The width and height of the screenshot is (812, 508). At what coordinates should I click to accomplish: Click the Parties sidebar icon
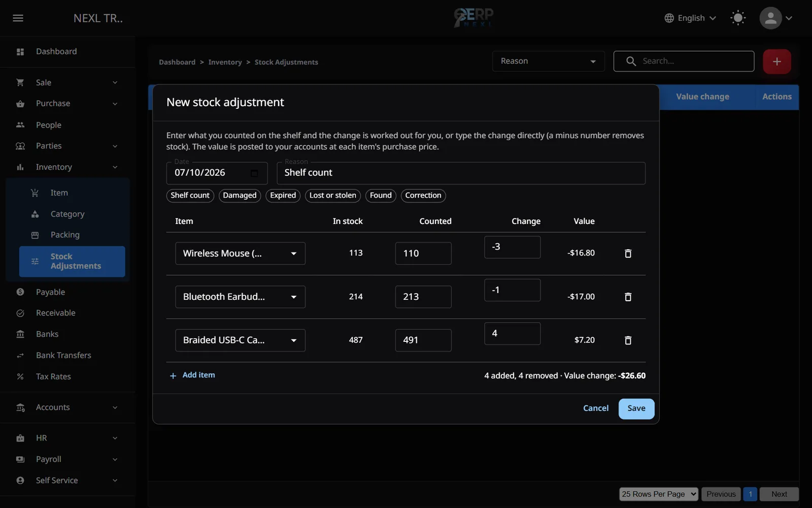(20, 146)
